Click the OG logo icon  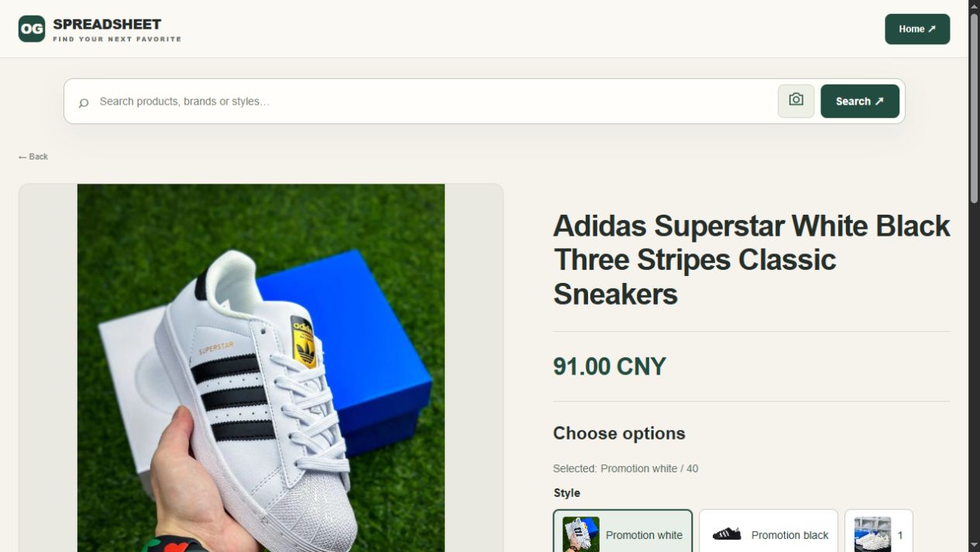pyautogui.click(x=32, y=29)
